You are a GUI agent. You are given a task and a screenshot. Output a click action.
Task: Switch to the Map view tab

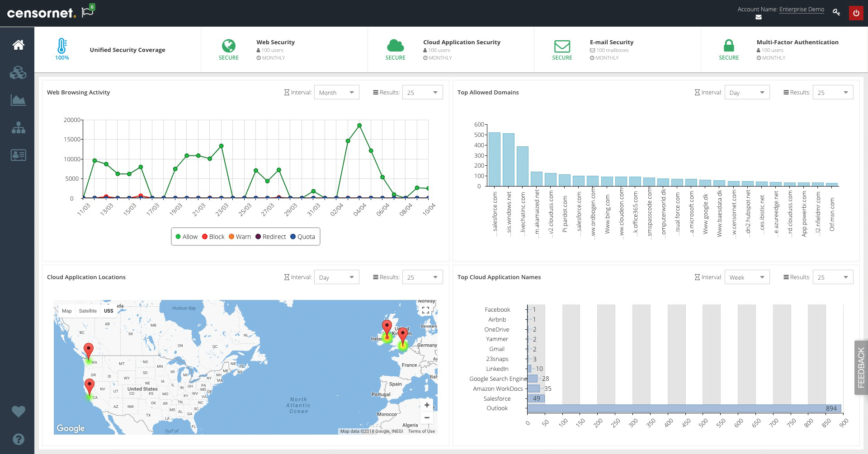point(67,311)
